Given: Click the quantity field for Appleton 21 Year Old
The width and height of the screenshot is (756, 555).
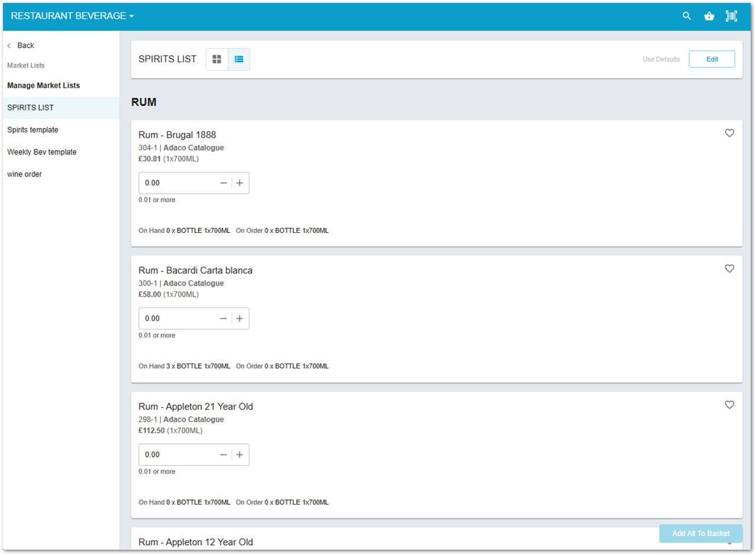Looking at the screenshot, I should pyautogui.click(x=174, y=455).
